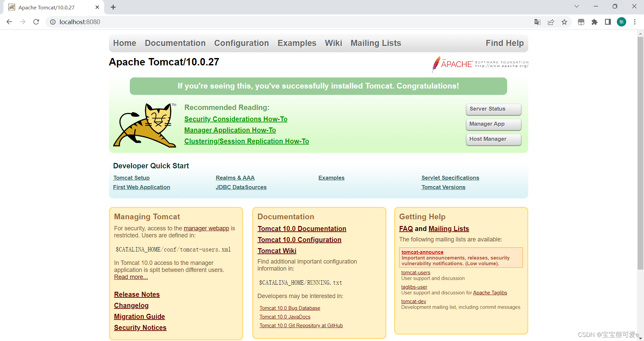This screenshot has width=644, height=341.
Task: Open the Tomcat Versions link
Action: [443, 187]
